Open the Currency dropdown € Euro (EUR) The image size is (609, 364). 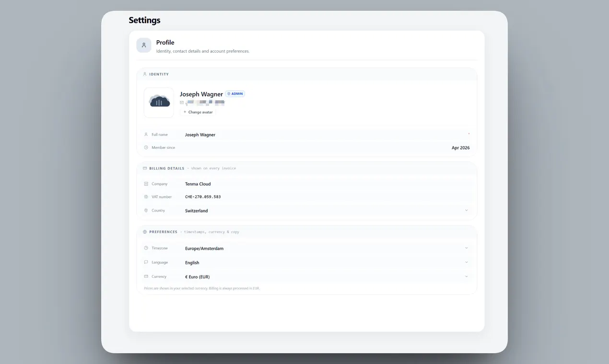(327, 276)
